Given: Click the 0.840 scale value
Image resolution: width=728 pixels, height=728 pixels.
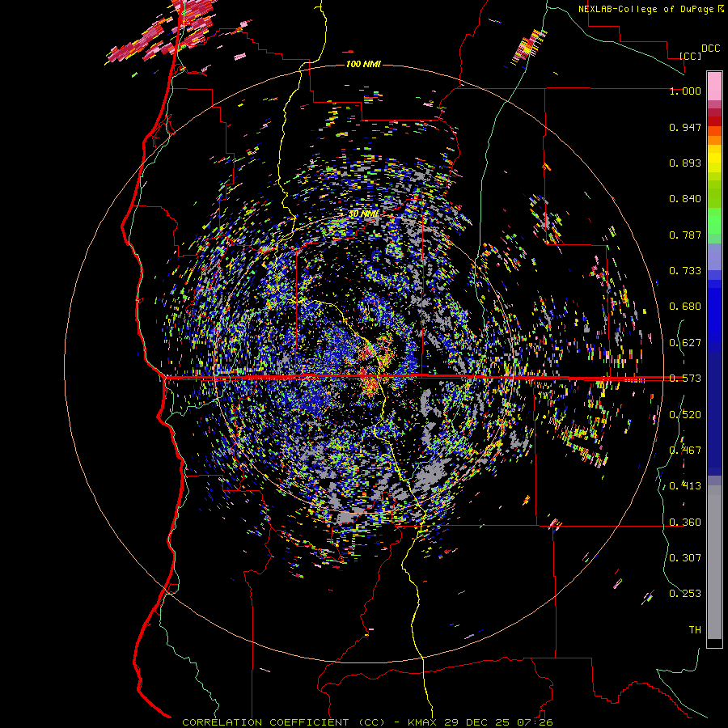Looking at the screenshot, I should (x=685, y=199).
